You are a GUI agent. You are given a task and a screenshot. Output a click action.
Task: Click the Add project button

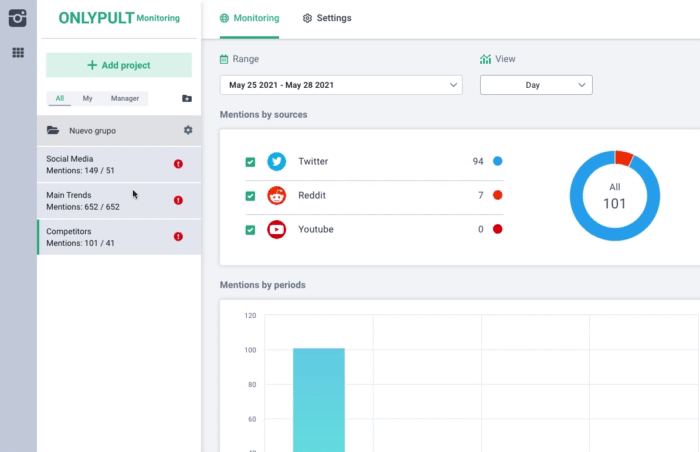119,65
